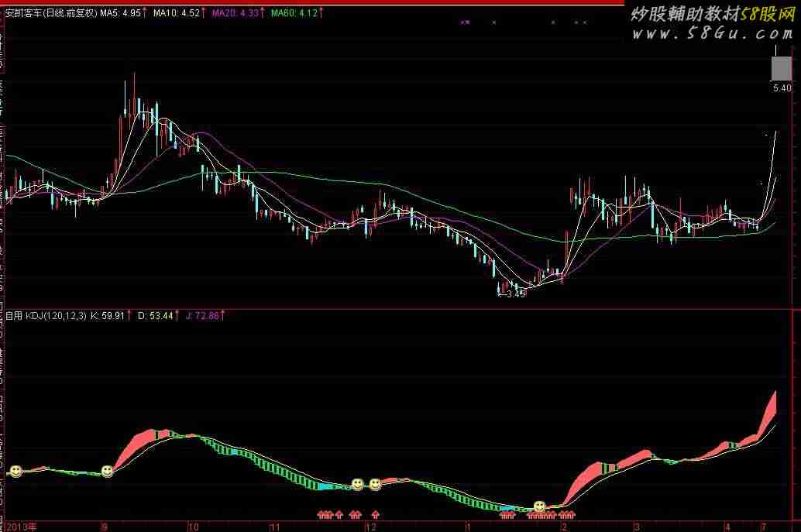Open the 自用 KDJ(120,12,3) indicator settings
The width and height of the screenshot is (801, 532).
click(46, 315)
